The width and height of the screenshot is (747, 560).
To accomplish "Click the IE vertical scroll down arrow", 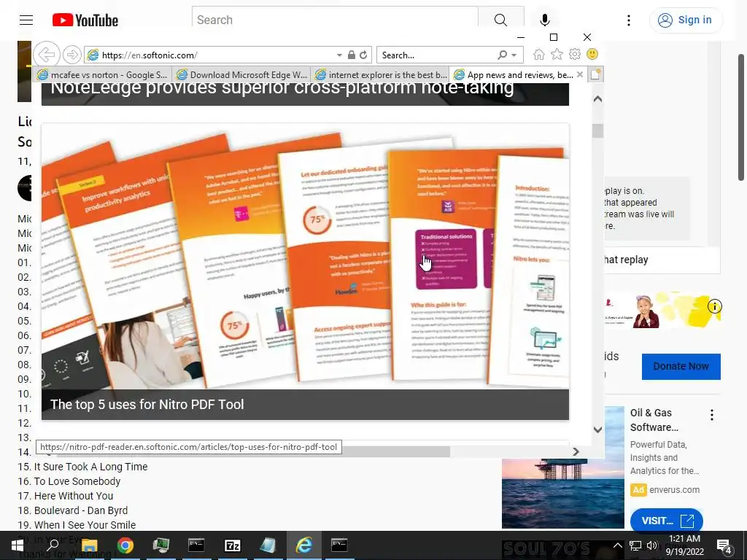I will (x=598, y=429).
